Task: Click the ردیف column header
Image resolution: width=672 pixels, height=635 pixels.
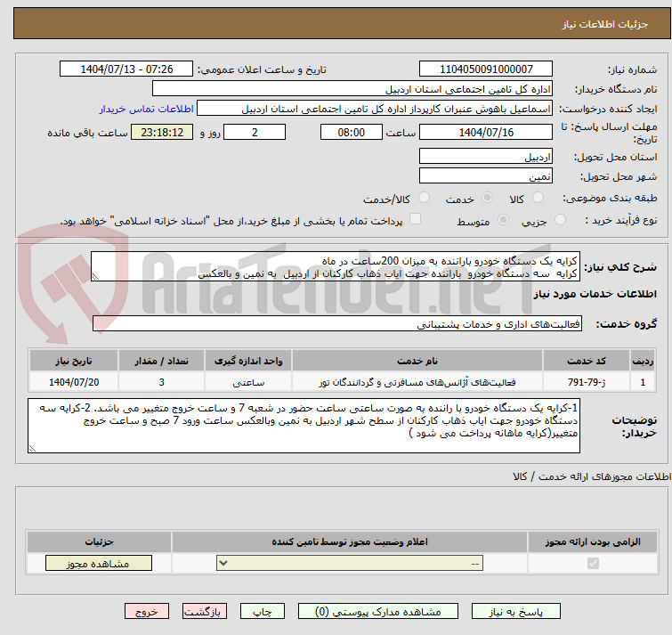Action: (643, 361)
